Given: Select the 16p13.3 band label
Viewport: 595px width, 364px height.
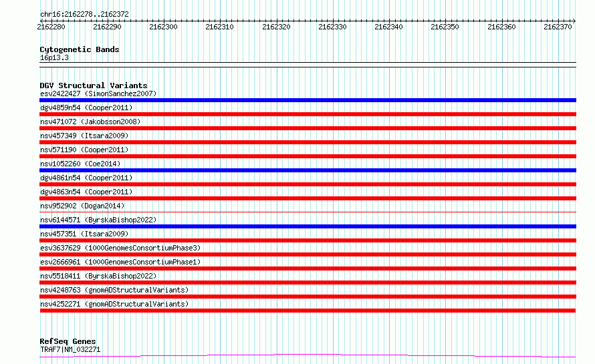Looking at the screenshot, I should tap(54, 57).
